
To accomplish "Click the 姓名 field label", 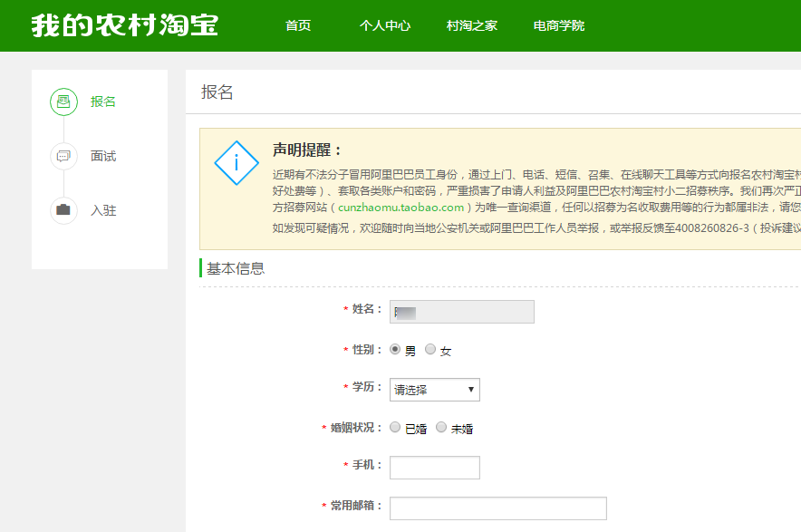I will (366, 309).
